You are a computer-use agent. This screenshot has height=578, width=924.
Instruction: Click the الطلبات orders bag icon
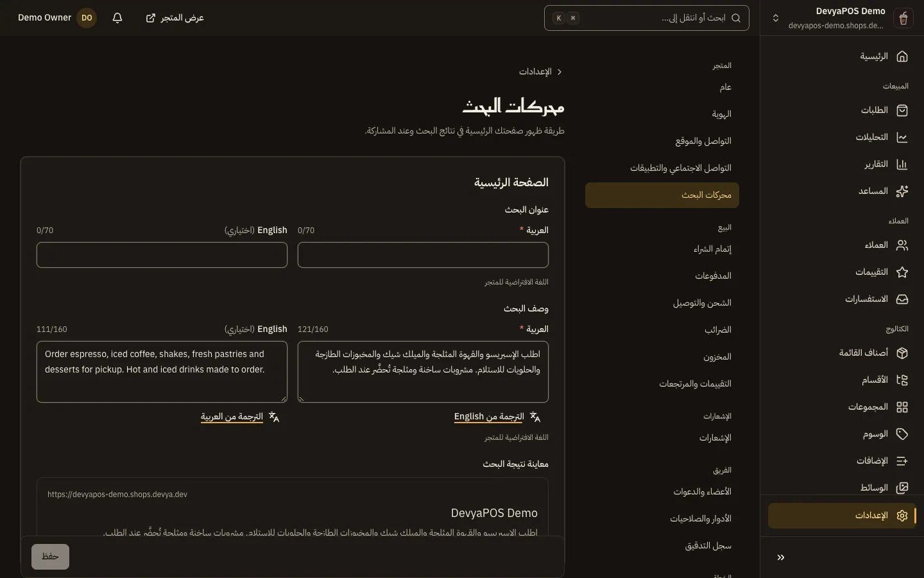click(902, 110)
